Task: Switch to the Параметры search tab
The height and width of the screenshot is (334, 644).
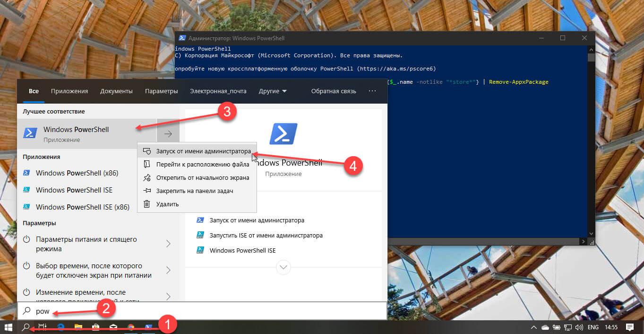Action: coord(162,91)
